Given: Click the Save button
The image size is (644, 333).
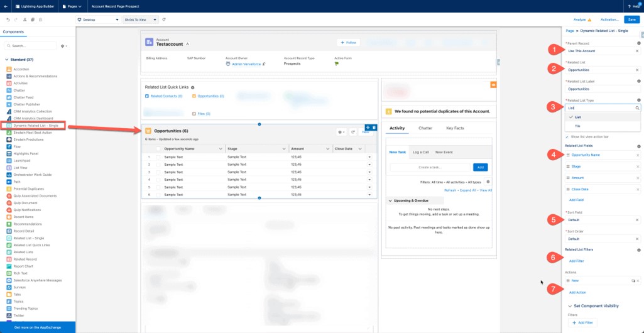Looking at the screenshot, I should (x=631, y=19).
